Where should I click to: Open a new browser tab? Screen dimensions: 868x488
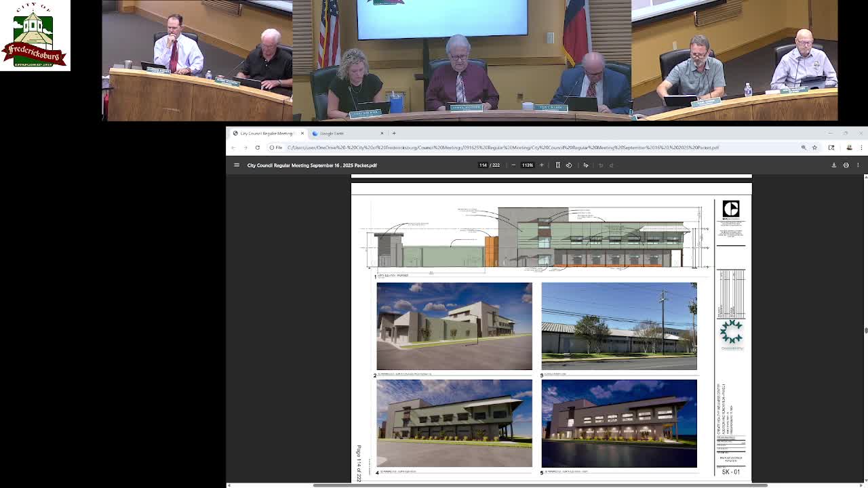394,133
